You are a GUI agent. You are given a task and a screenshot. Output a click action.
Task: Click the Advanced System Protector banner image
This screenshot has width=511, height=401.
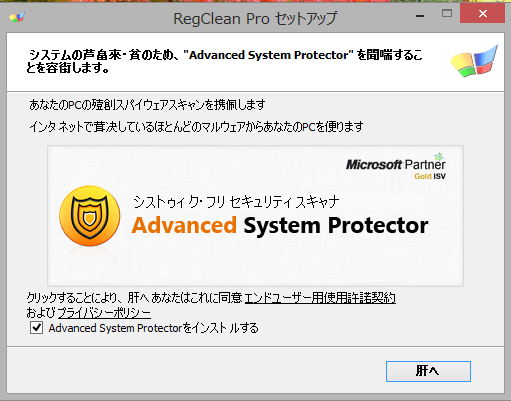(255, 216)
